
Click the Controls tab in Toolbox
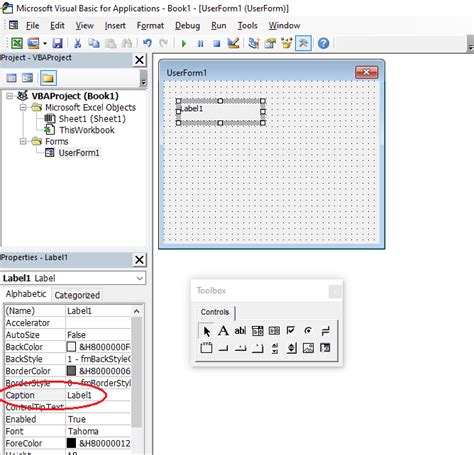(x=215, y=312)
